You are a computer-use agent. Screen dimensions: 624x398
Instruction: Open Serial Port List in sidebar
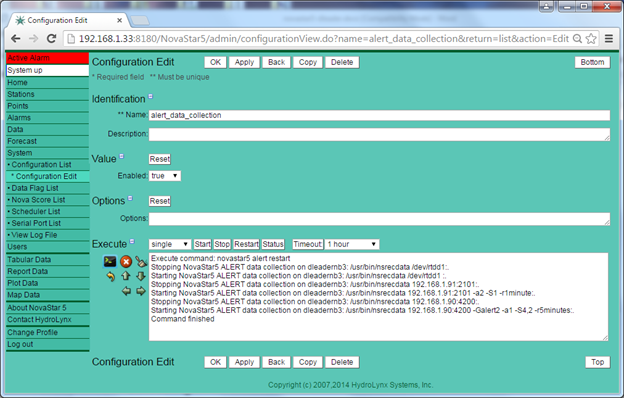pyautogui.click(x=47, y=223)
